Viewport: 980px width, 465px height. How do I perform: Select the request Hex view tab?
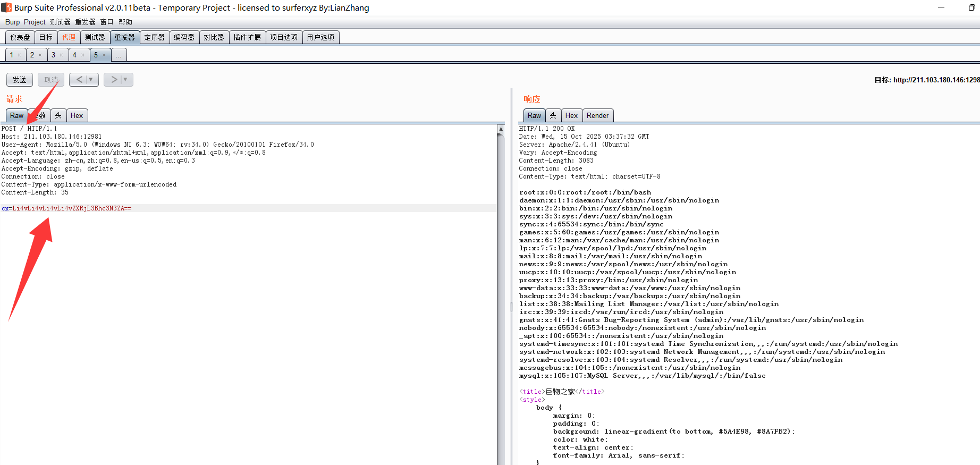77,115
